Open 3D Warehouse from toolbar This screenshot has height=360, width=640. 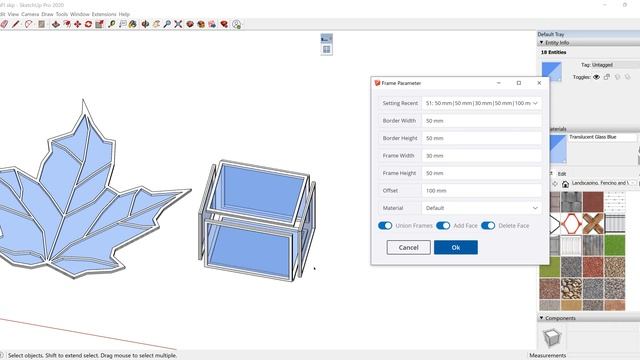click(x=190, y=24)
